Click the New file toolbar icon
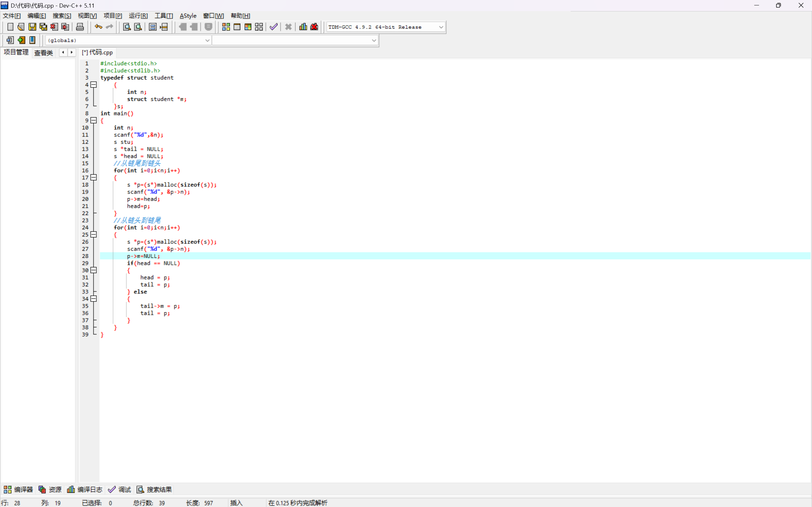Screen dimensions: 812x507 (10, 27)
